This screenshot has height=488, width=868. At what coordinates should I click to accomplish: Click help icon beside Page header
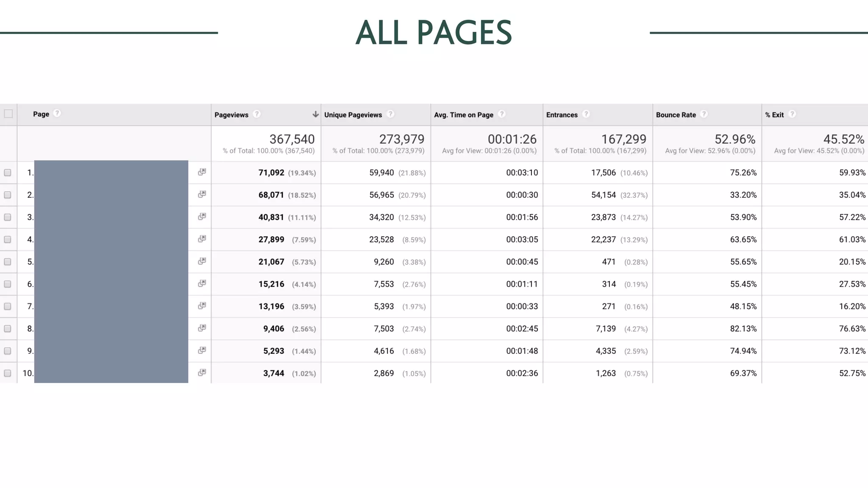(57, 114)
